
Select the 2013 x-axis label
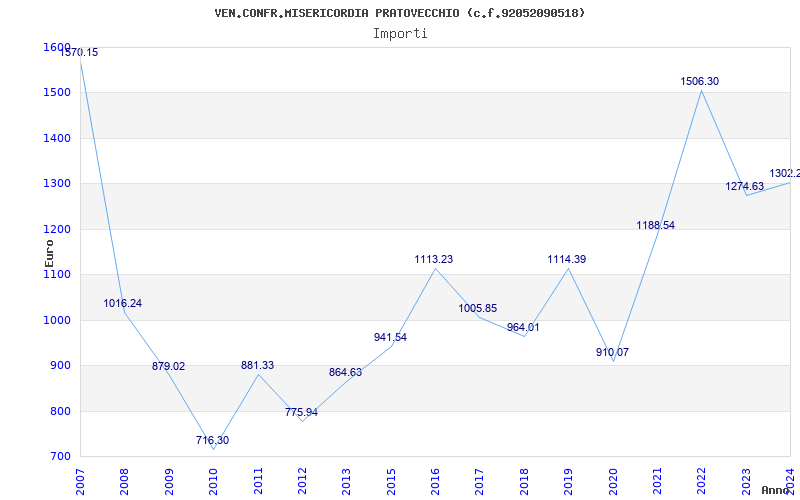coord(346,481)
